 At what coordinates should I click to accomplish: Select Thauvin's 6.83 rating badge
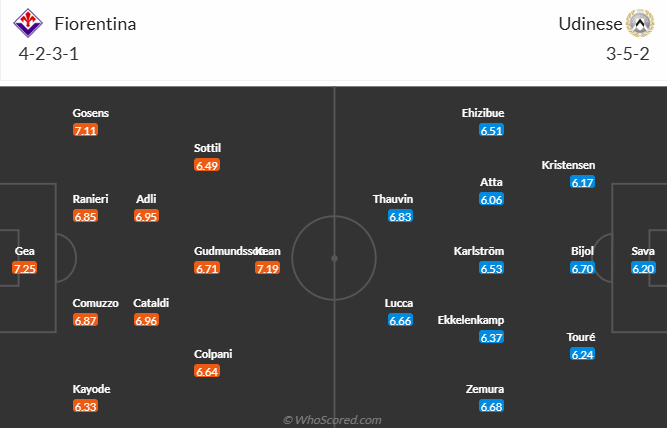400,216
